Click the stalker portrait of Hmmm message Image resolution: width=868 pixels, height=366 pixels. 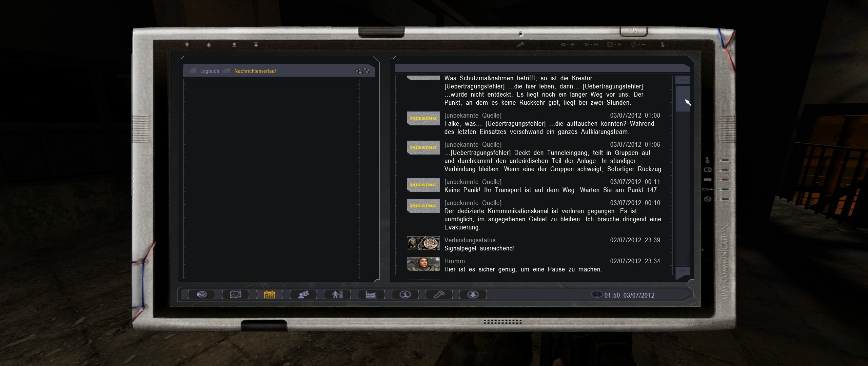tap(423, 264)
